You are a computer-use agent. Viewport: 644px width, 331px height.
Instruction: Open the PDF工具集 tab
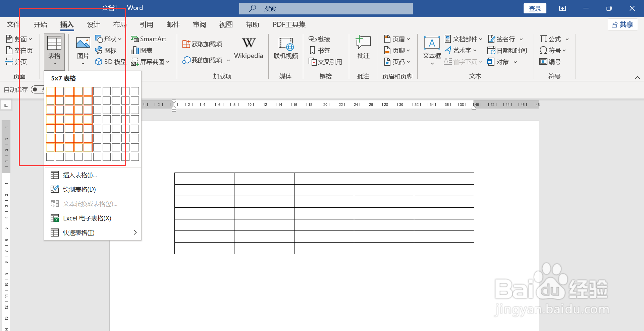click(x=289, y=24)
